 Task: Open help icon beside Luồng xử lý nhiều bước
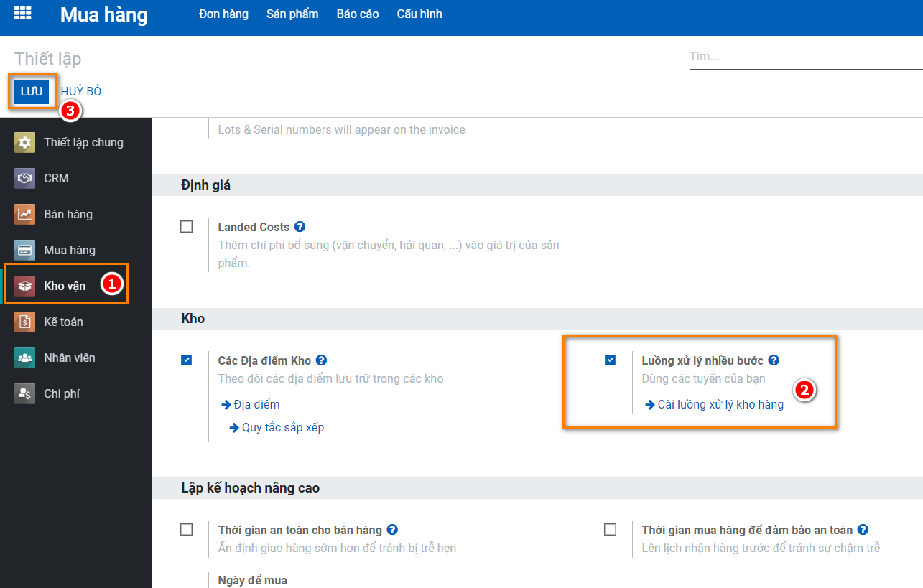coord(774,360)
